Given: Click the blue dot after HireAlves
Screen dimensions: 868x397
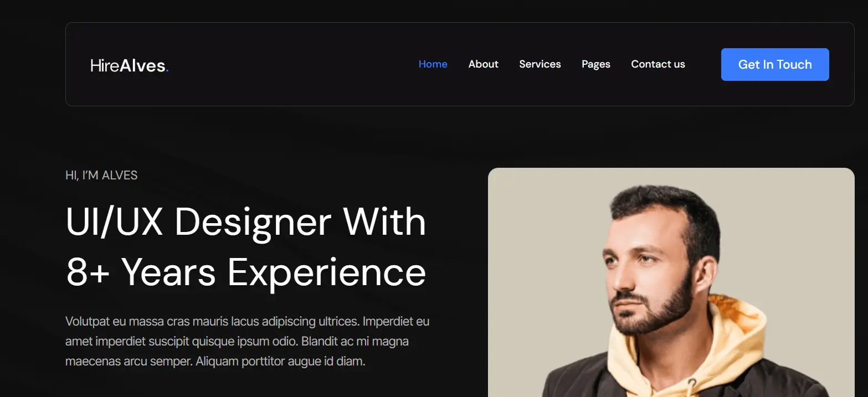Looking at the screenshot, I should (x=167, y=71).
